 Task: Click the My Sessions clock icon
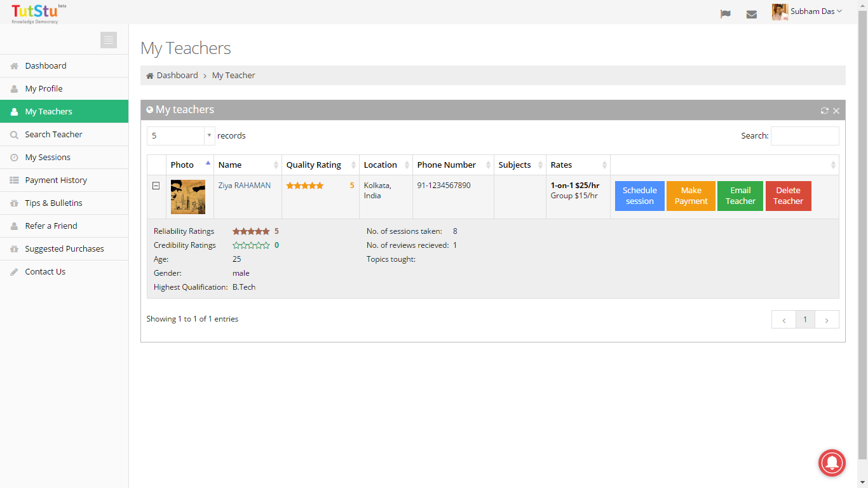coord(14,158)
